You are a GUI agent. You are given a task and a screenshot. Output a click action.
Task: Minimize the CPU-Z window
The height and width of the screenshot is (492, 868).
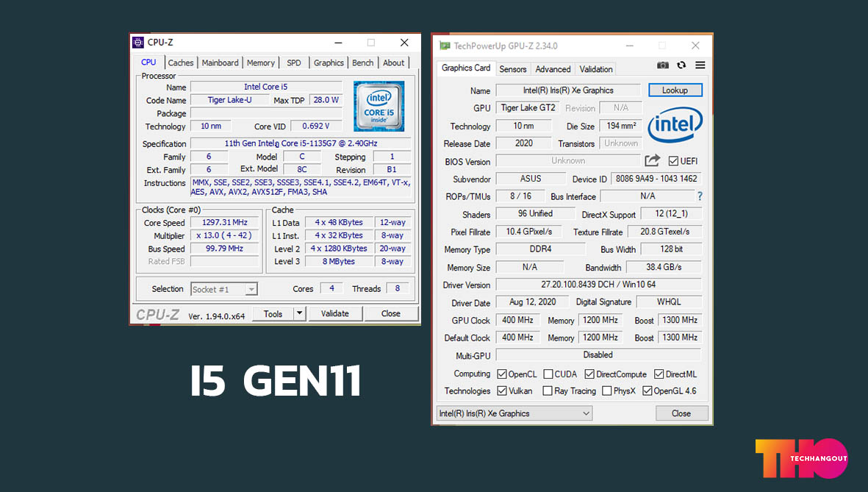pos(338,43)
